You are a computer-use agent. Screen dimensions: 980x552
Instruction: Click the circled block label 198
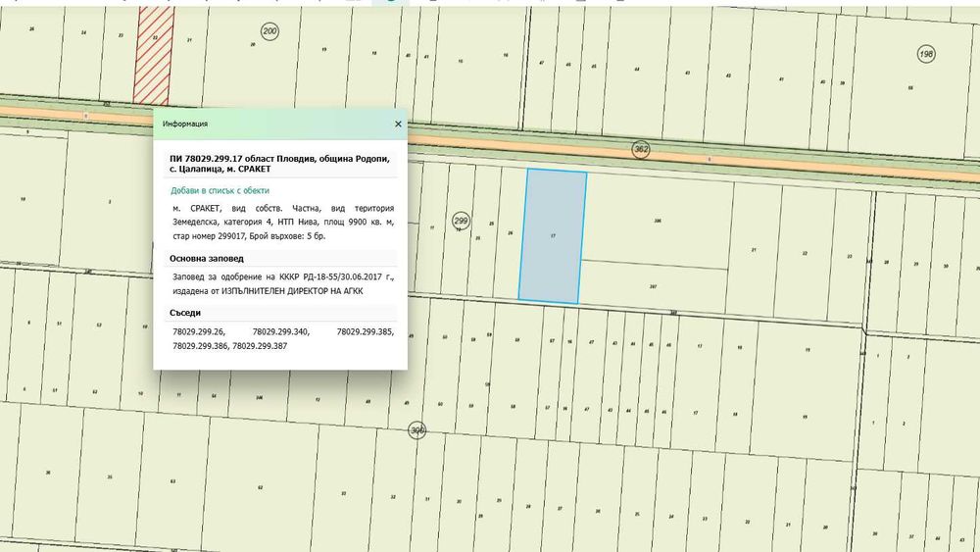(926, 54)
